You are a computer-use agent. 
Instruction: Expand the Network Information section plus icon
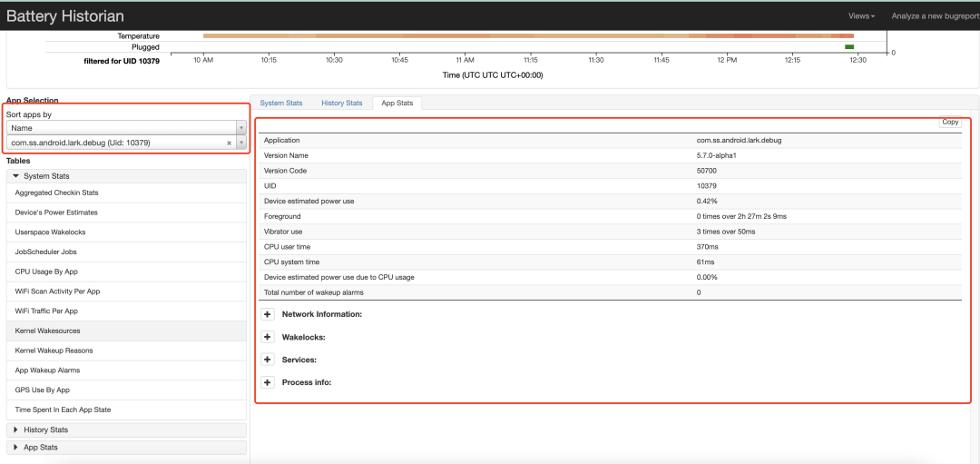click(268, 314)
